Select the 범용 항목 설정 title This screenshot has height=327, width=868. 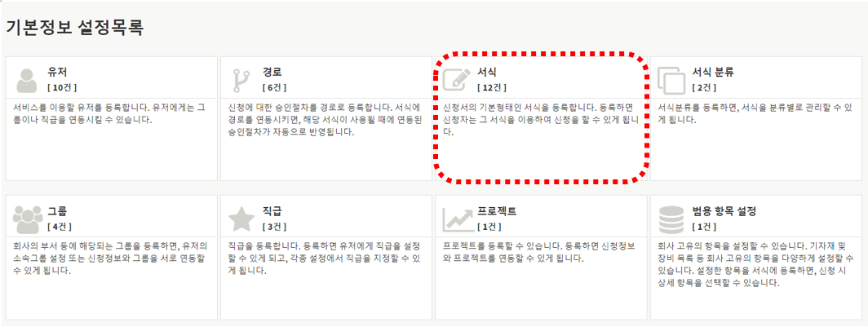pos(724,211)
